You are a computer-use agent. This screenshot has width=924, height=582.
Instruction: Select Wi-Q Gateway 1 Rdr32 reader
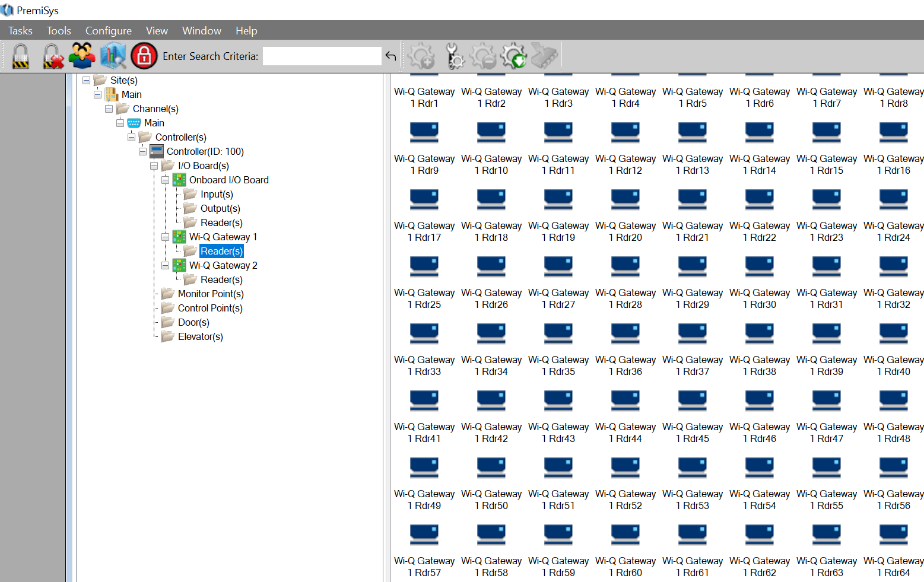tap(893, 267)
